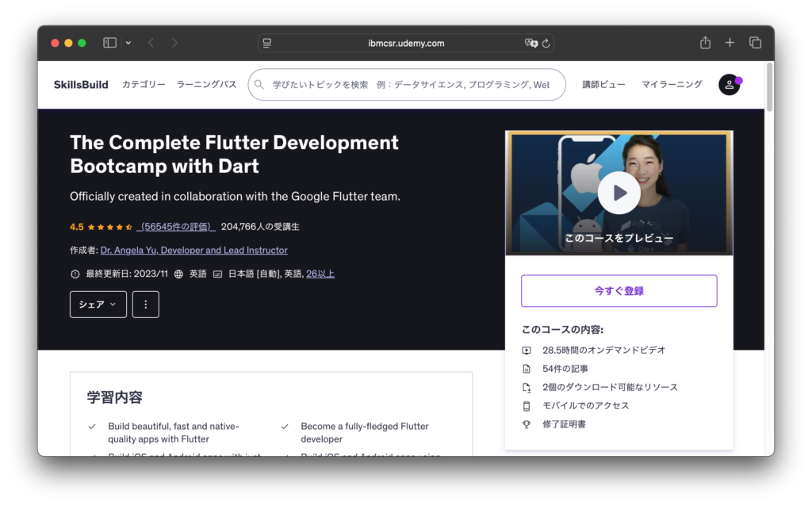The width and height of the screenshot is (812, 506).
Task: Open the シェア dropdown button
Action: pyautogui.click(x=98, y=305)
